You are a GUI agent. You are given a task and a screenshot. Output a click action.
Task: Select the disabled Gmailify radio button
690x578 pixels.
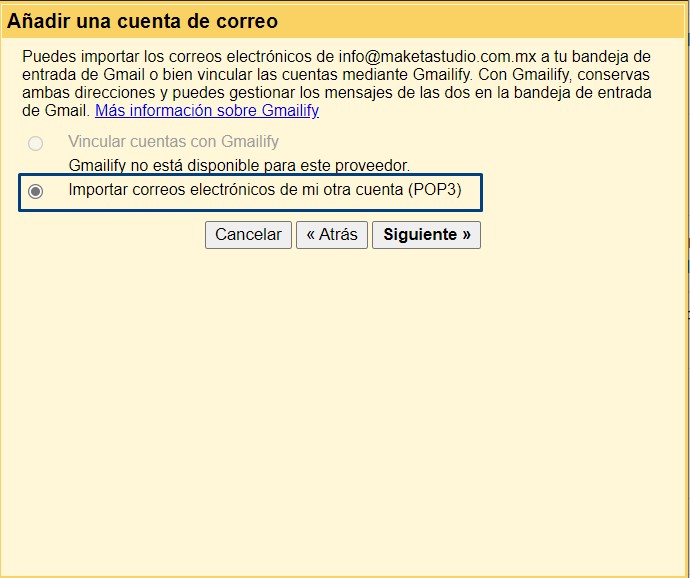36,143
